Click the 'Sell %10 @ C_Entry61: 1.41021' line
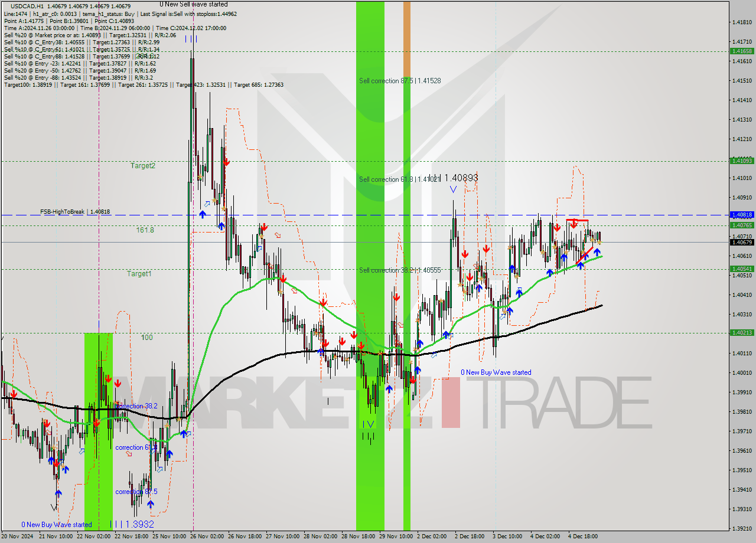This screenshot has height=543, width=756. point(82,49)
